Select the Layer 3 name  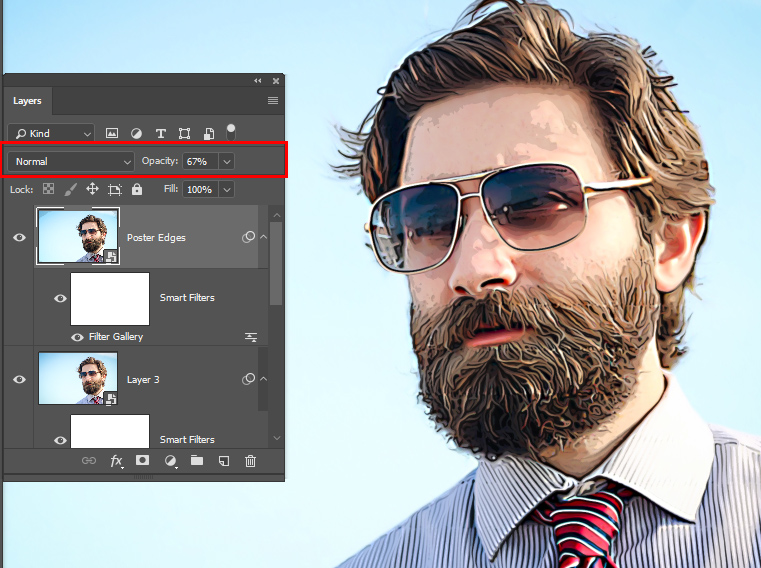coord(143,380)
